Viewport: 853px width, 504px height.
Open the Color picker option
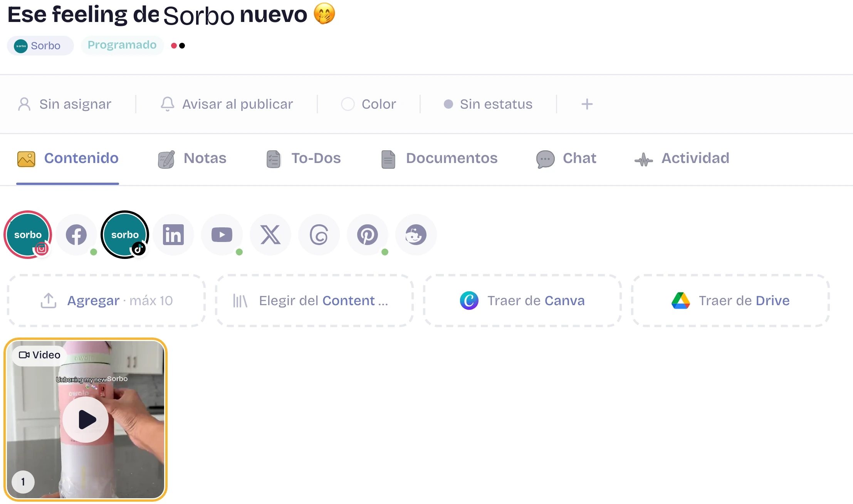pyautogui.click(x=368, y=104)
